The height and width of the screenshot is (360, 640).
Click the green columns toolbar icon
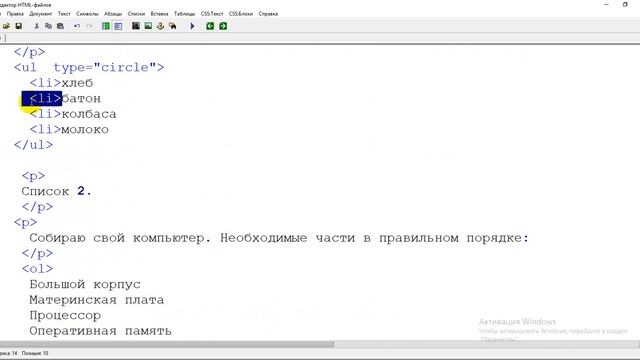coord(106,26)
